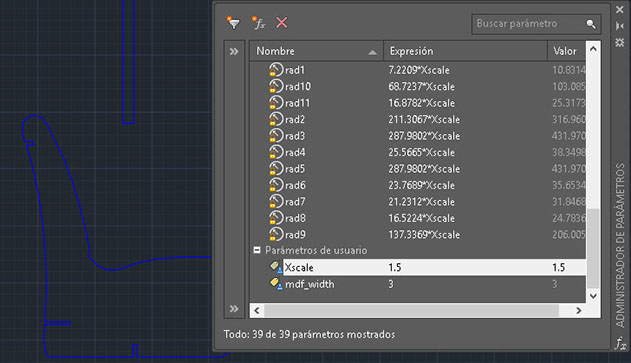Viewport: 631px width, 363px height.
Task: Click expression 137.3369*Xscale
Action: tap(424, 235)
